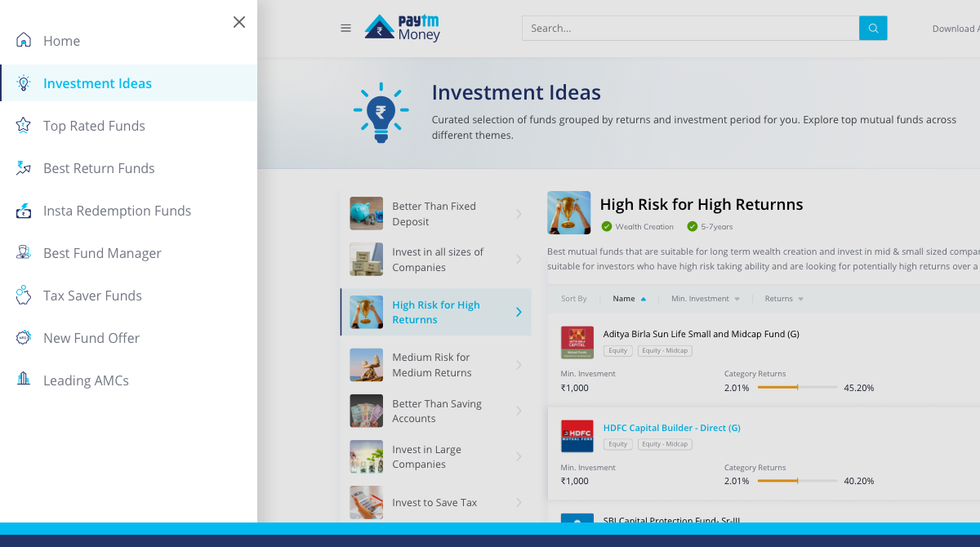Click HDFC Capital Builder category returns bar
Image resolution: width=980 pixels, height=547 pixels.
coord(797,481)
